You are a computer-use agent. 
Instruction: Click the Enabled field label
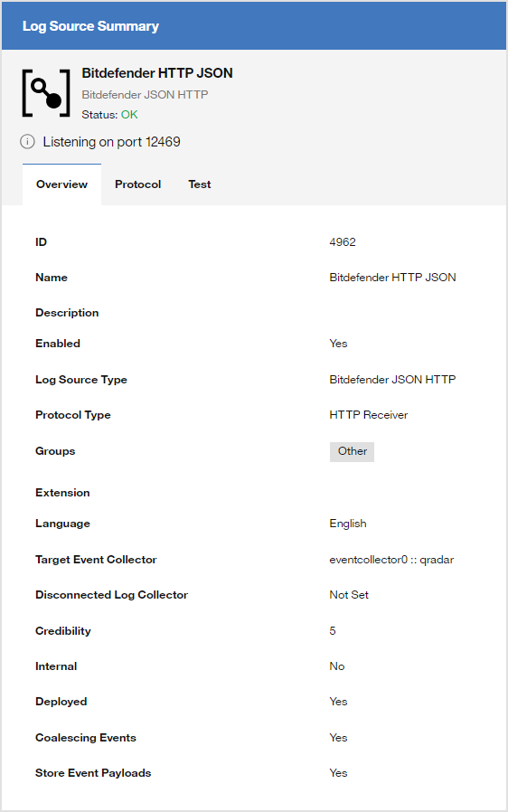tap(58, 344)
